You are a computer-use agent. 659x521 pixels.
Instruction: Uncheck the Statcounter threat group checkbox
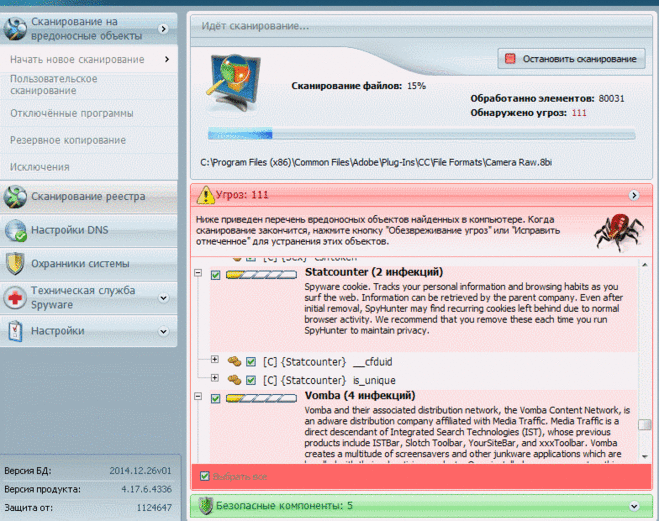[x=216, y=273]
